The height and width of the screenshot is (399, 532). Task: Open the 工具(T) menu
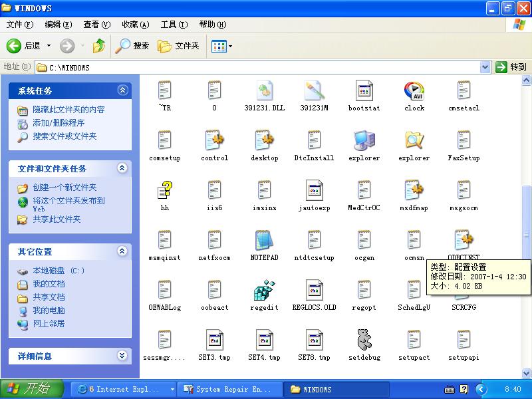174,25
